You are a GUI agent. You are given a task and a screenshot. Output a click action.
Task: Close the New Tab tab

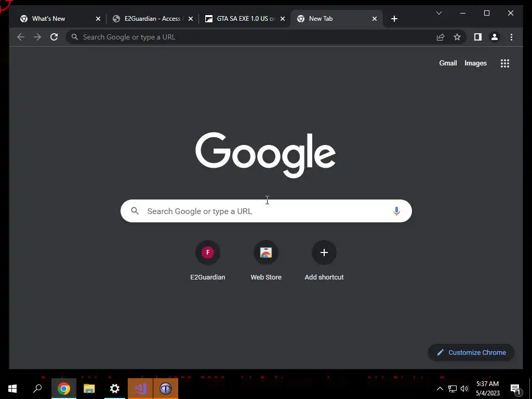point(374,19)
